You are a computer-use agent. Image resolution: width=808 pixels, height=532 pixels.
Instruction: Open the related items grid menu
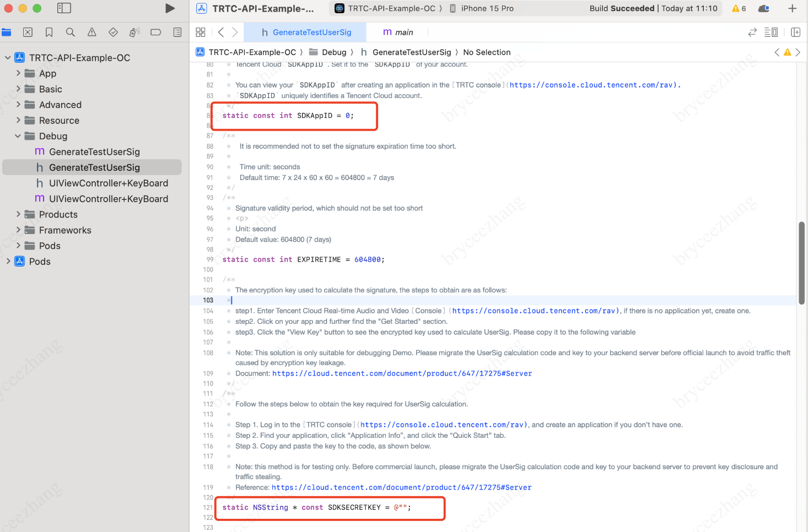201,32
